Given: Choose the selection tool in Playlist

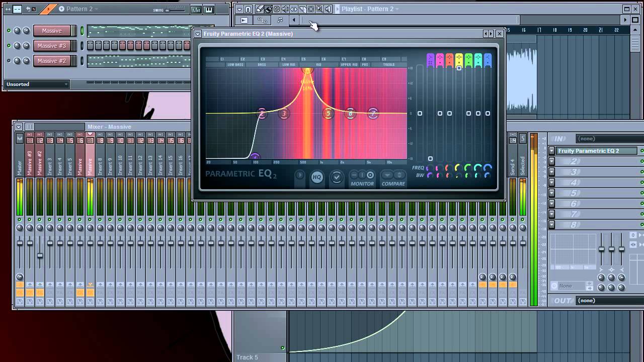Looking at the screenshot, I should pyautogui.click(x=311, y=9).
